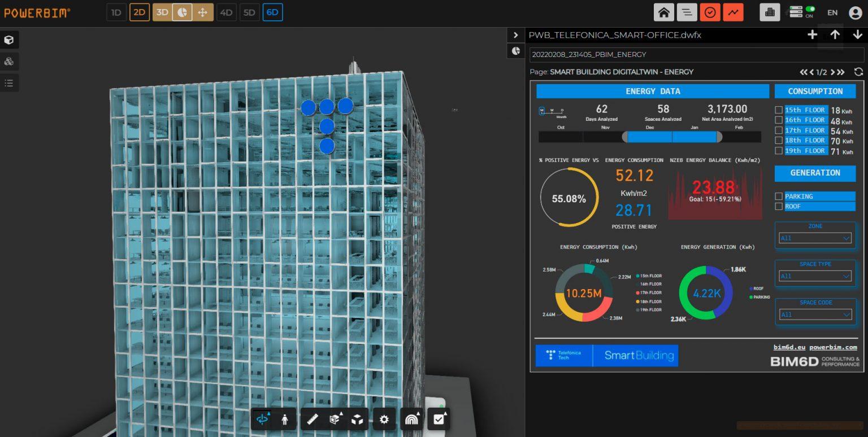Open the building selector icon
Viewport: 868px width, 437px height.
coord(769,11)
